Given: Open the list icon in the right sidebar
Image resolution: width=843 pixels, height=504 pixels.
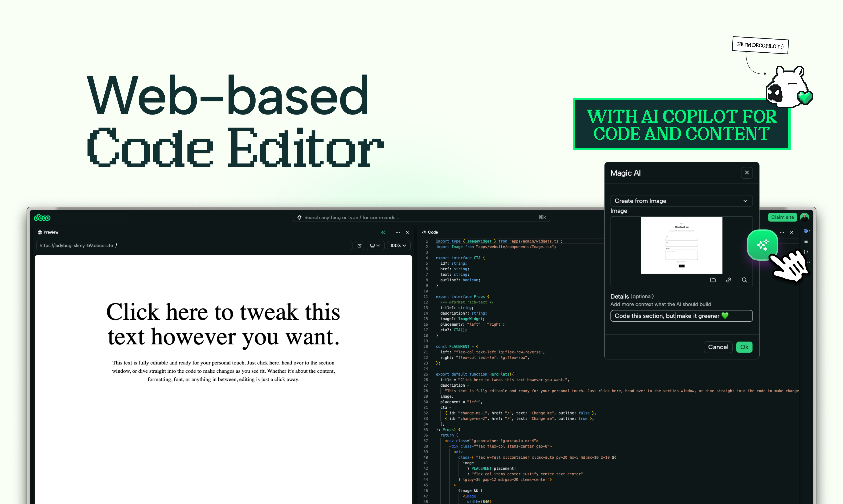Looking at the screenshot, I should coord(806,241).
